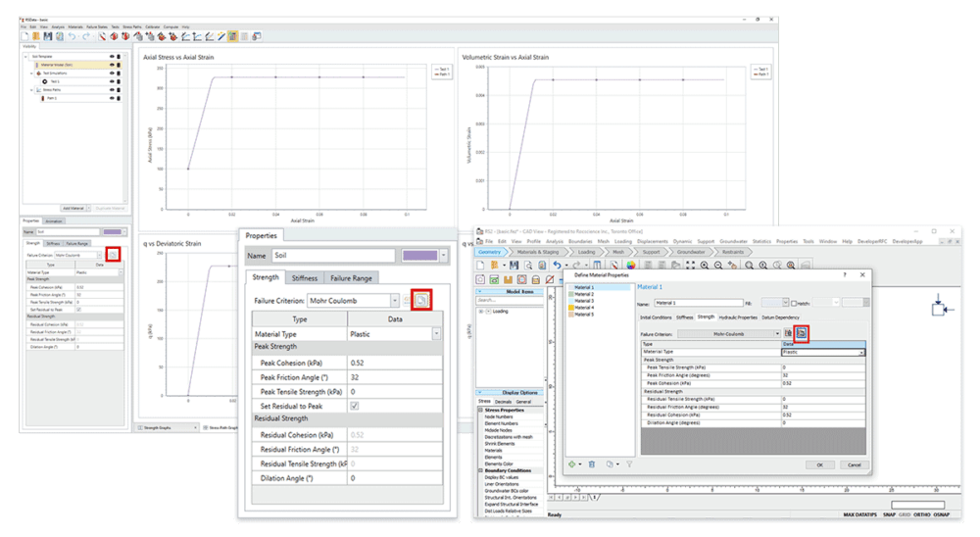980x537 pixels.
Task: Click the Add Material button
Action: tap(73, 208)
